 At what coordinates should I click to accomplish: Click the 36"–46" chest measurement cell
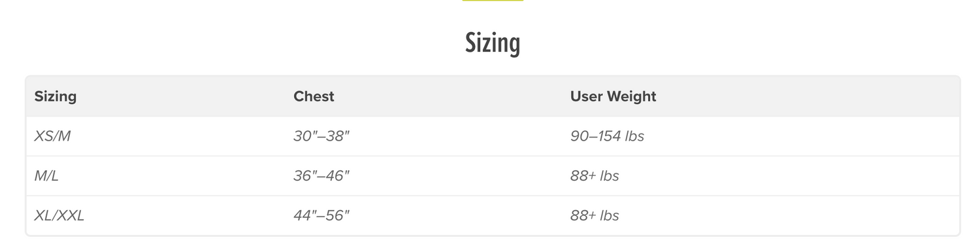click(x=321, y=176)
